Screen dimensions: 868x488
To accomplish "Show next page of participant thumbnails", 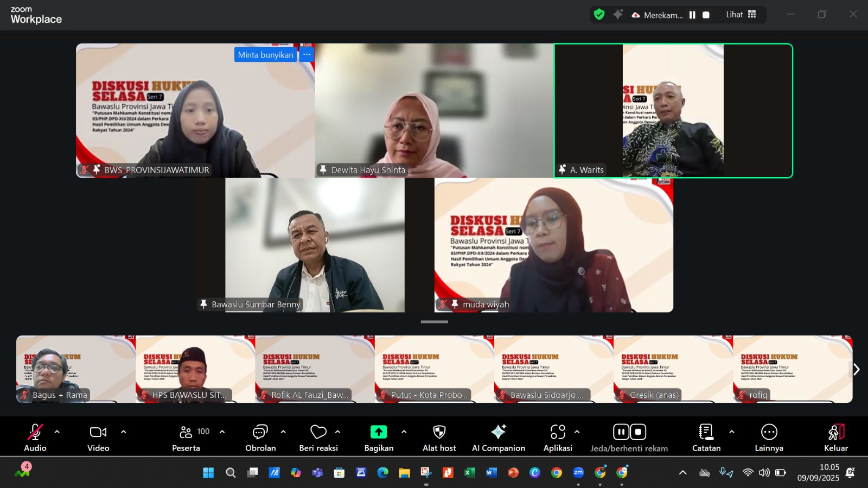I will click(x=856, y=370).
